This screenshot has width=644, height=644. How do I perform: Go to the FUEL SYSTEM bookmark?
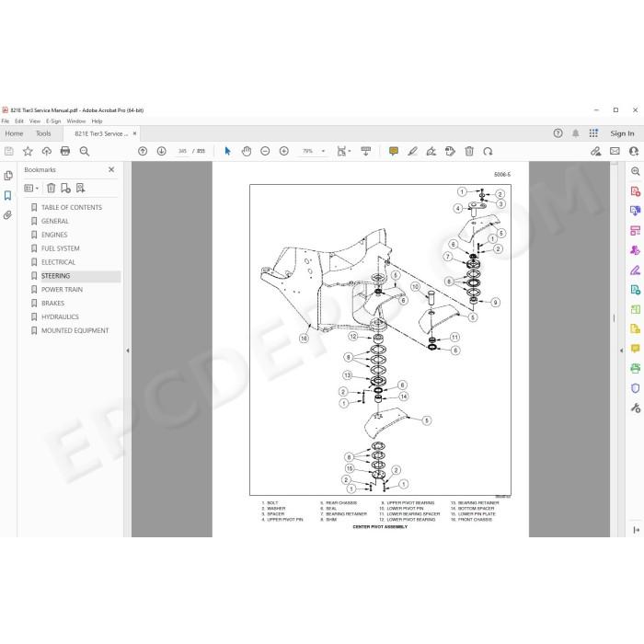tap(61, 248)
